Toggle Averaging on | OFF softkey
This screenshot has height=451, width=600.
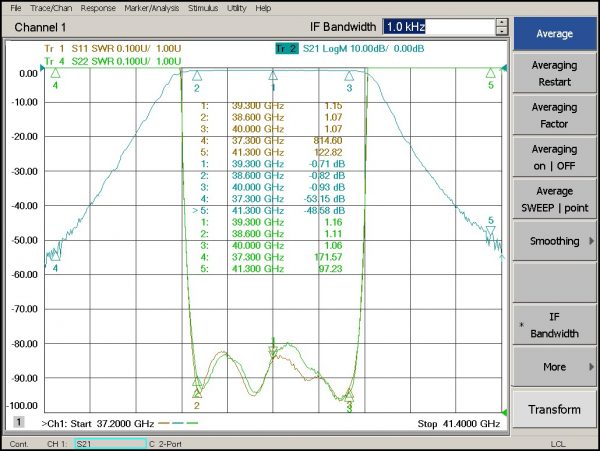point(554,157)
